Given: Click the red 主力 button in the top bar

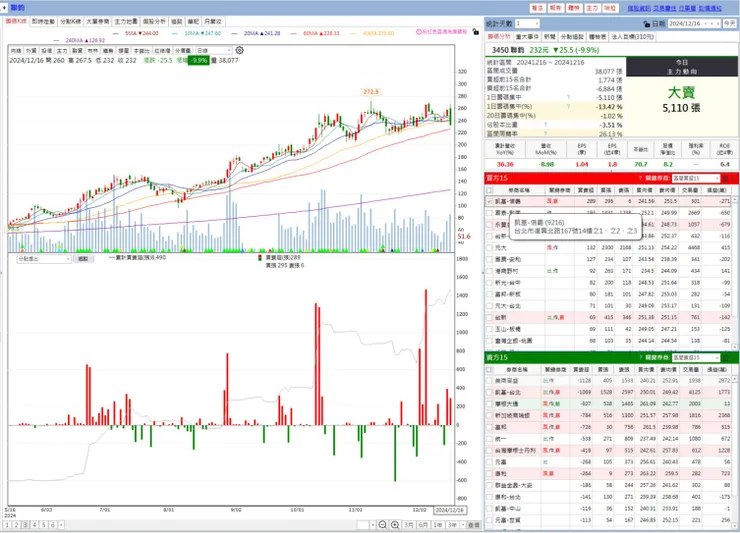Looking at the screenshot, I should click(x=592, y=8).
